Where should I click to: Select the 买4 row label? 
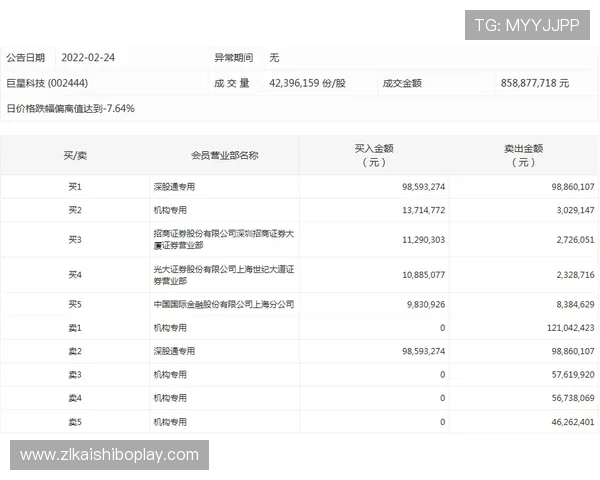[75, 275]
